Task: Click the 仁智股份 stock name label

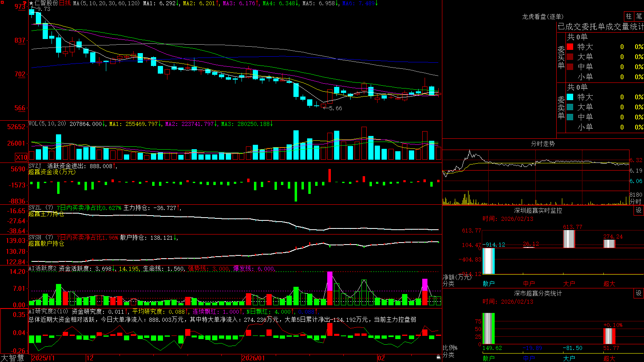Action: [46, 3]
